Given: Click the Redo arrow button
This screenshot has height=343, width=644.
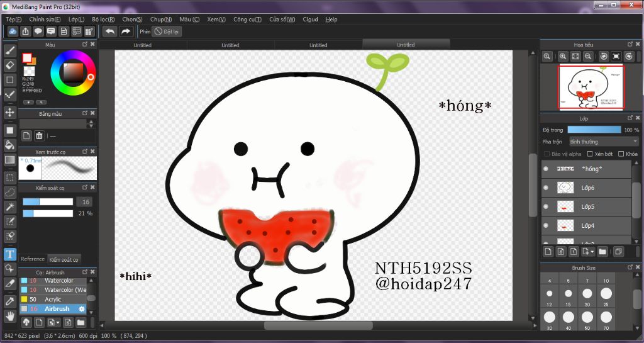Looking at the screenshot, I should tap(126, 31).
